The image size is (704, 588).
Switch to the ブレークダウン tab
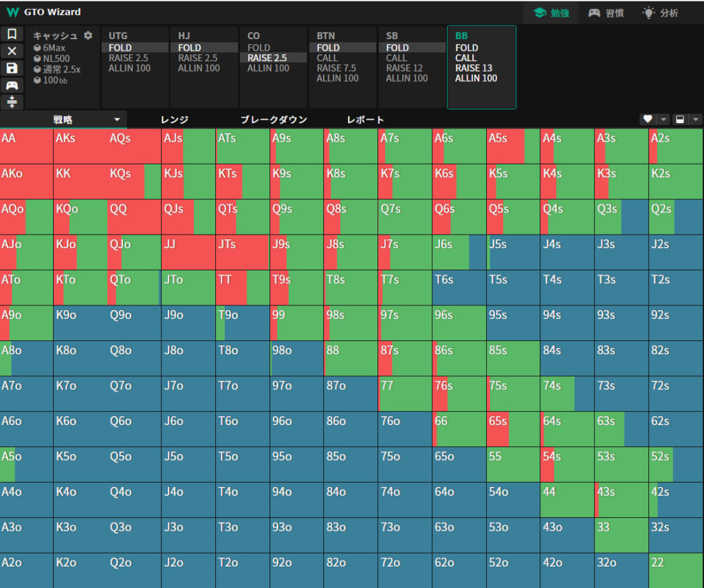click(x=273, y=120)
